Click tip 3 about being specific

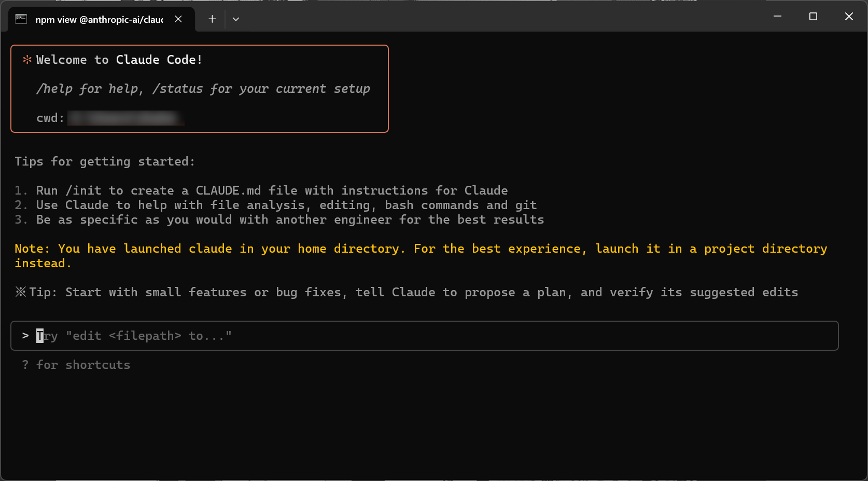click(279, 219)
